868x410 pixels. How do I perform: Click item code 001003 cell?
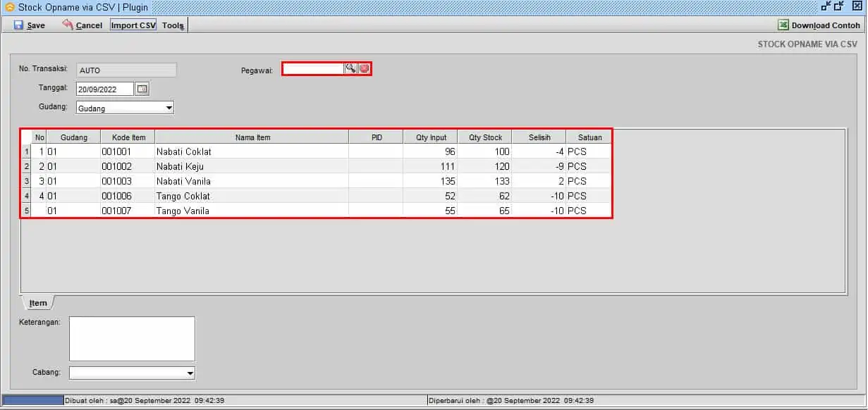point(128,181)
